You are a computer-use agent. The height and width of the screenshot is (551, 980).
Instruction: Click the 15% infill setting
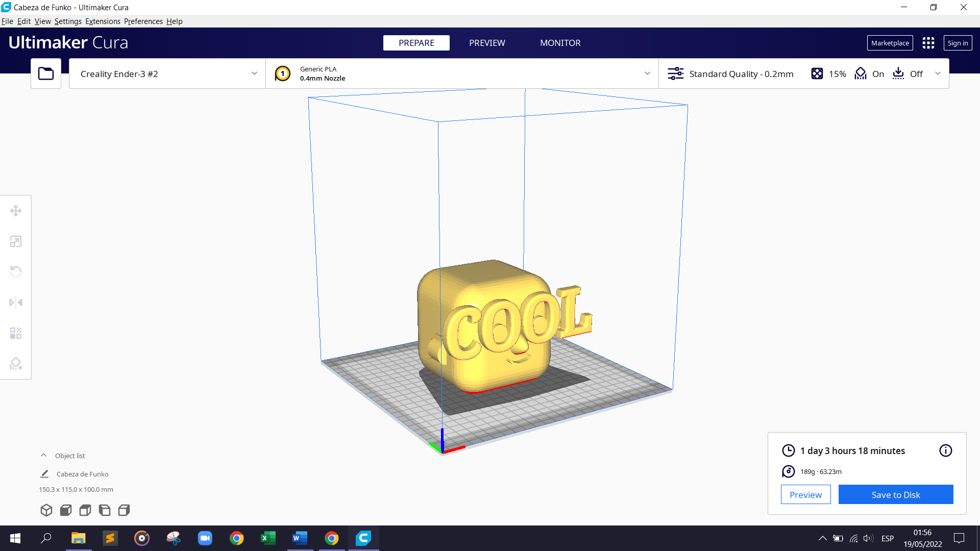point(829,74)
